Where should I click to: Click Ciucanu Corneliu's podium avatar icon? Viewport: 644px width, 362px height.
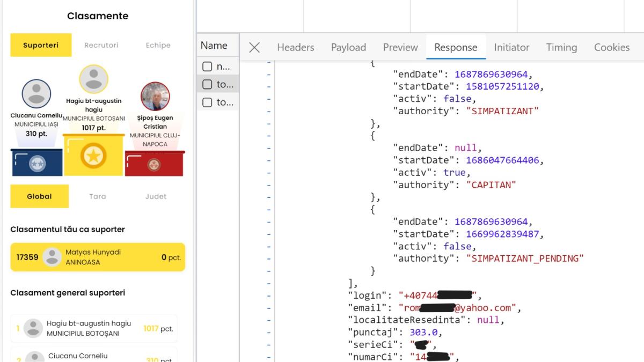36,94
